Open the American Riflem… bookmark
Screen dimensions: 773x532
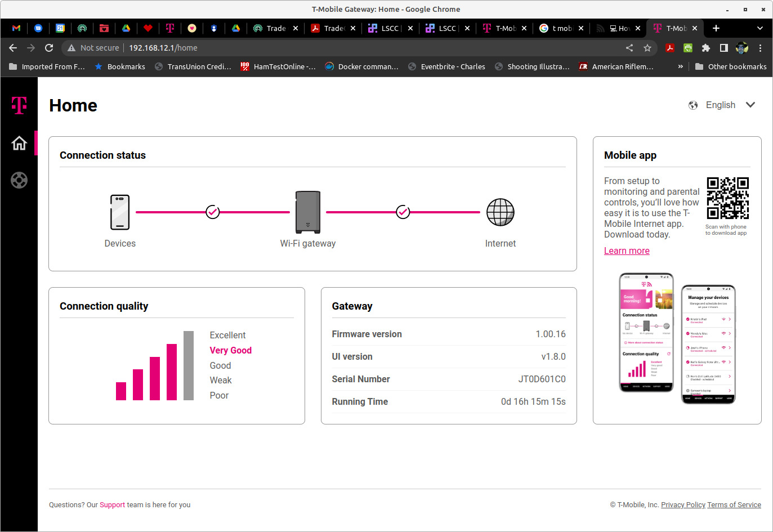[x=616, y=66]
